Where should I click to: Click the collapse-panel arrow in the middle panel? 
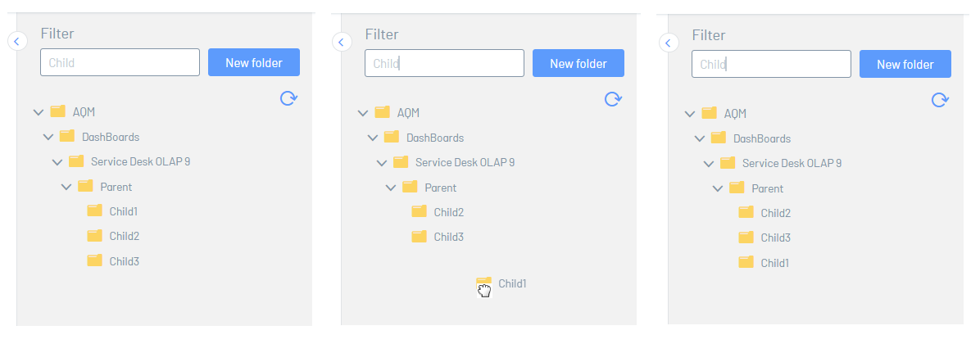342,41
